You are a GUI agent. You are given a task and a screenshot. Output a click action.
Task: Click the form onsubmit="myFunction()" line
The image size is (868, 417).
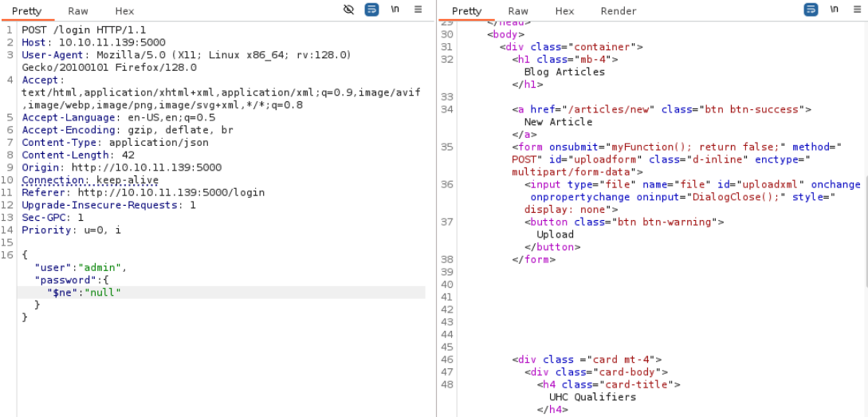677,147
